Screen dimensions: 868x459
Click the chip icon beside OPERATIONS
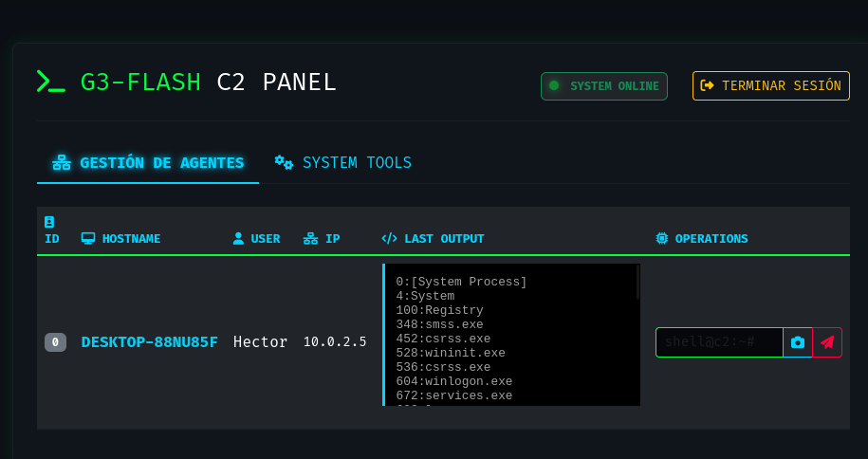pyautogui.click(x=661, y=239)
